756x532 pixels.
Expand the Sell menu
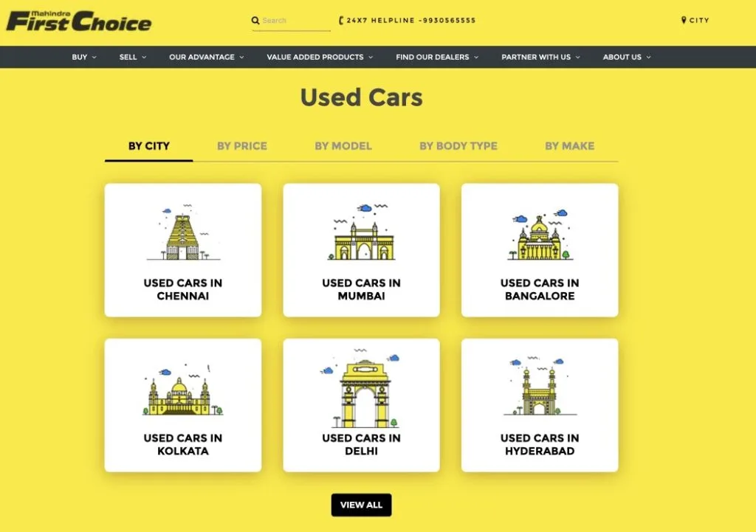(x=133, y=57)
